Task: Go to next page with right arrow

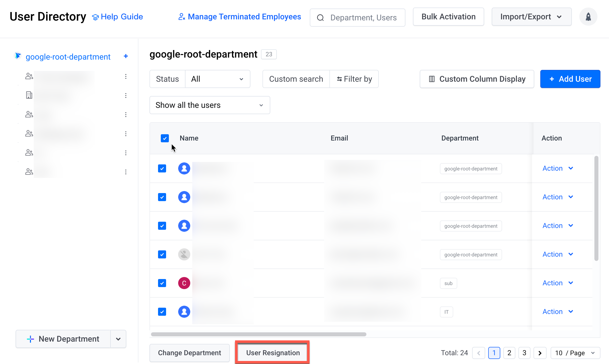Action: tap(540, 353)
